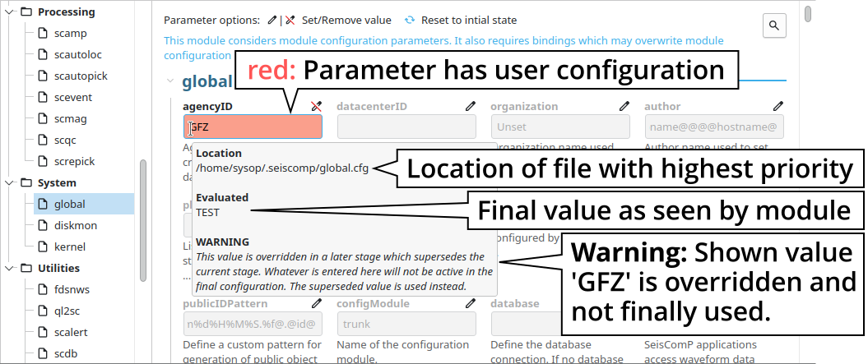Collapse the Processing tree group
Image resolution: width=868 pixels, height=364 pixels.
point(9,12)
